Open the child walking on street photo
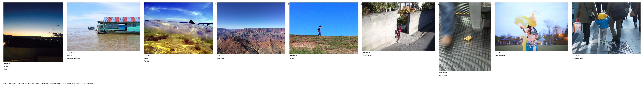Image resolution: width=644 pixels, height=86 pixels. (x=606, y=28)
